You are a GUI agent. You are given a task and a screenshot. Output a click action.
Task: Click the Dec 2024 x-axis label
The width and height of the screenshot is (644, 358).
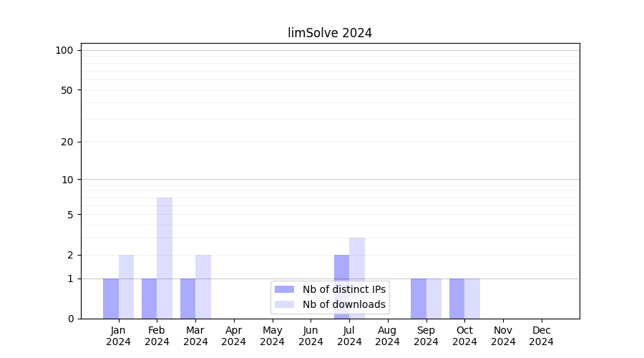[542, 336]
